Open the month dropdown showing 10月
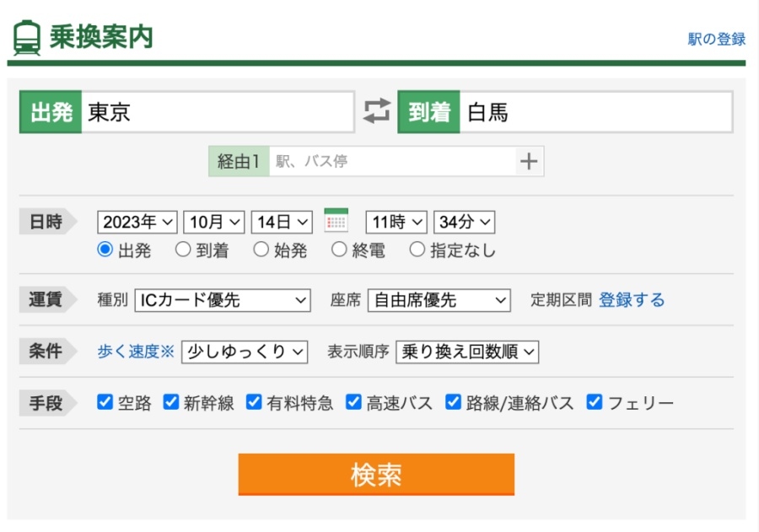This screenshot has height=532, width=759. tap(213, 221)
